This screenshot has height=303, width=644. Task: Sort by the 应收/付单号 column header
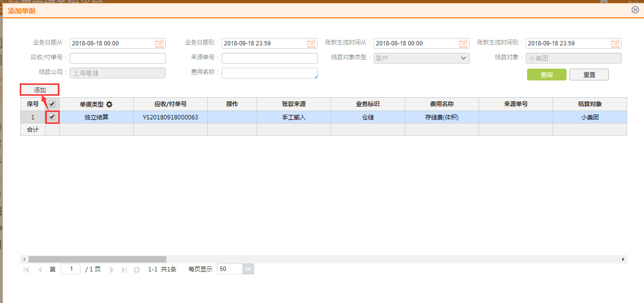pyautogui.click(x=170, y=104)
